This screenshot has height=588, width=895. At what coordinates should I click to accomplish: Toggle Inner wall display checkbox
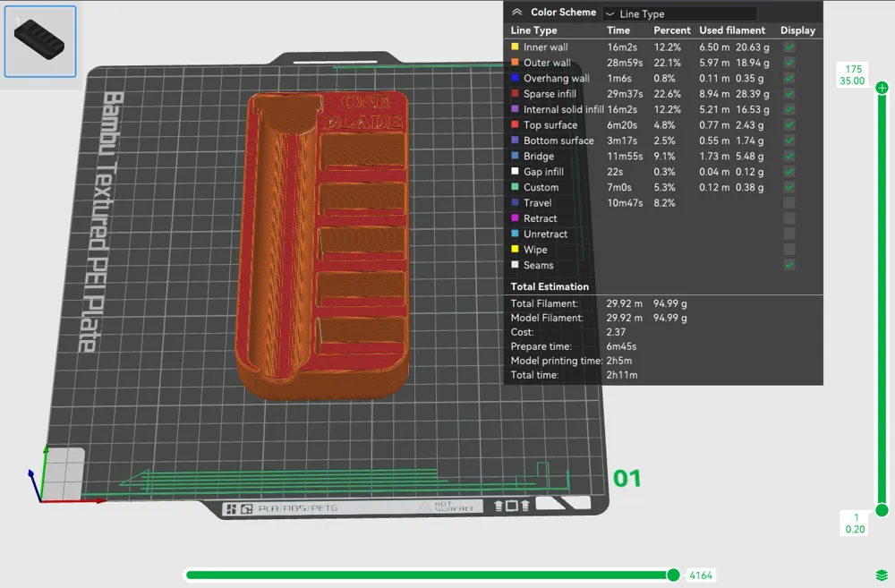[x=788, y=47]
